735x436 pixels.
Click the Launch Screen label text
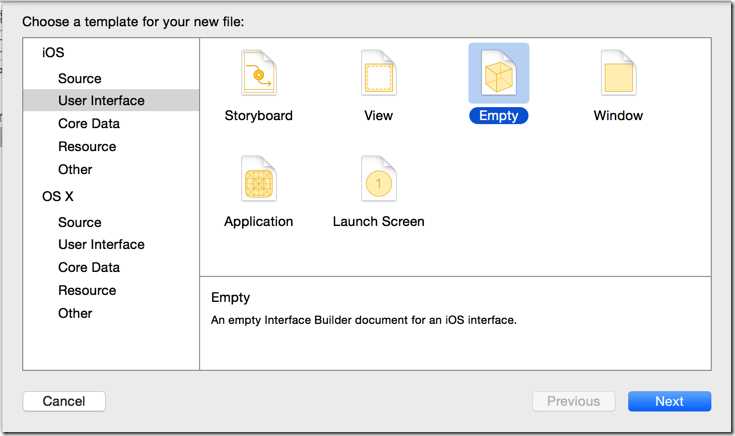pyautogui.click(x=379, y=221)
